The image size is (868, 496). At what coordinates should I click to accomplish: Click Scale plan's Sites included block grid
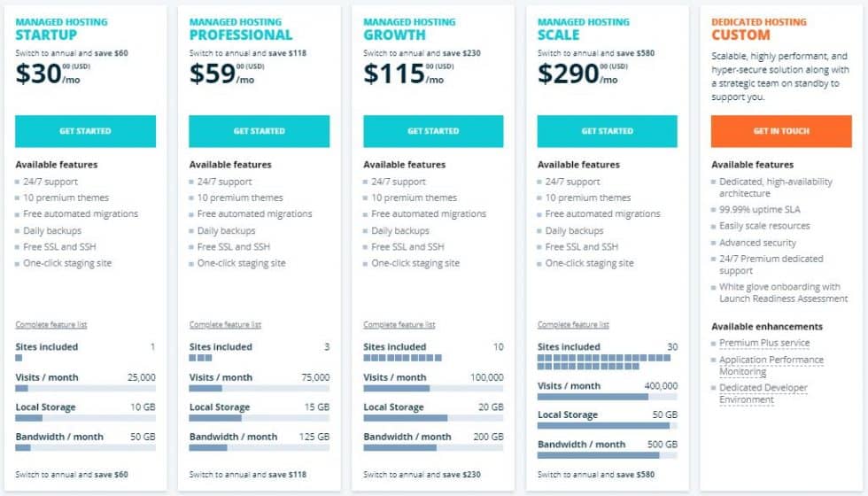tap(607, 361)
